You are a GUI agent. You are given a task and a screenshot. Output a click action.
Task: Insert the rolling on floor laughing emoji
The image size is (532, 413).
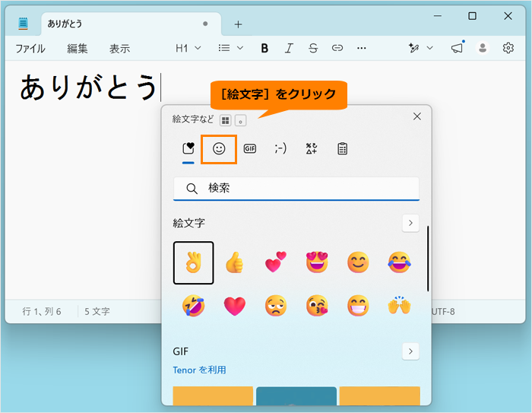[193, 306]
